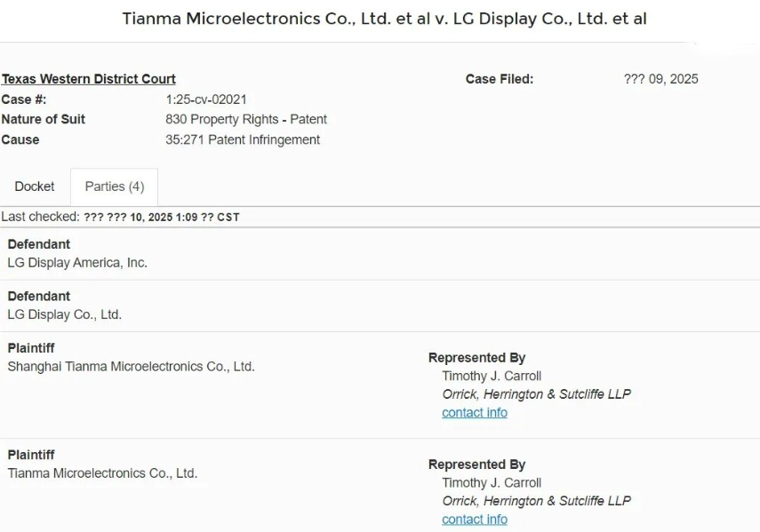
Task: Click plaintiff Shanghai Tianma Microelectronics Co., Ltd.
Action: coord(131,366)
